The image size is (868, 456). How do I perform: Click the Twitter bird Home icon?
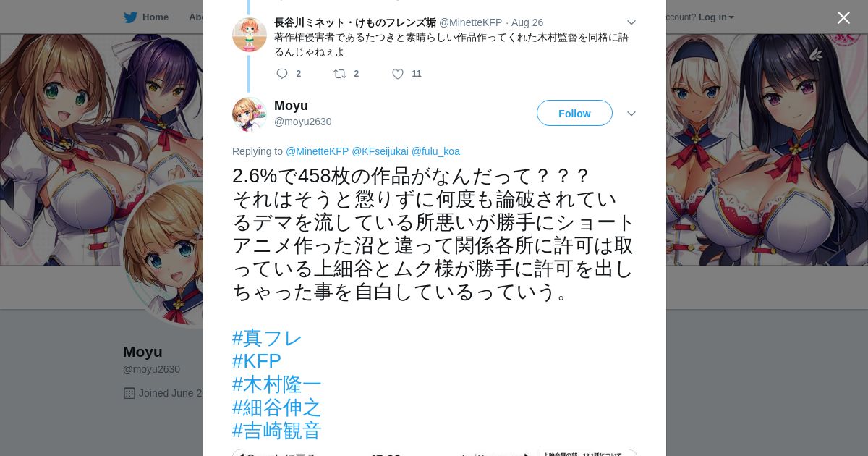click(130, 17)
